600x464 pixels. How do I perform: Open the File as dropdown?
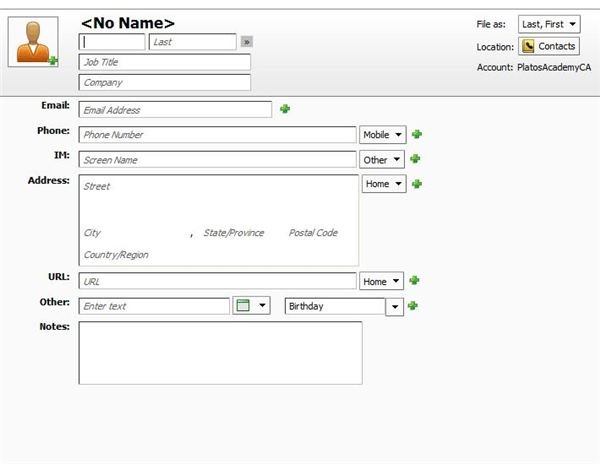click(x=549, y=24)
